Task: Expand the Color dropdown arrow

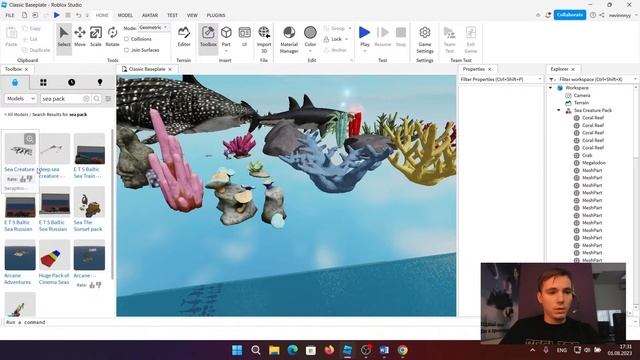Action: point(310,51)
